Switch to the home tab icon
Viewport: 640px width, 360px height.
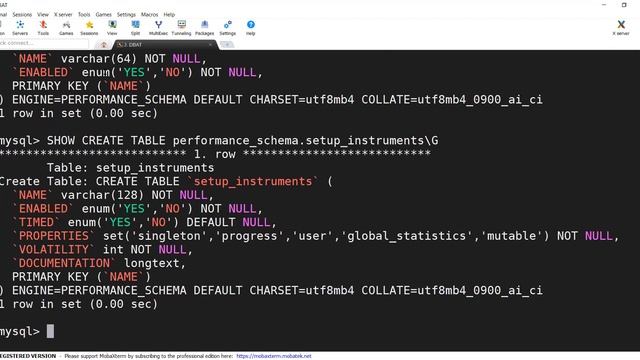[x=104, y=44]
